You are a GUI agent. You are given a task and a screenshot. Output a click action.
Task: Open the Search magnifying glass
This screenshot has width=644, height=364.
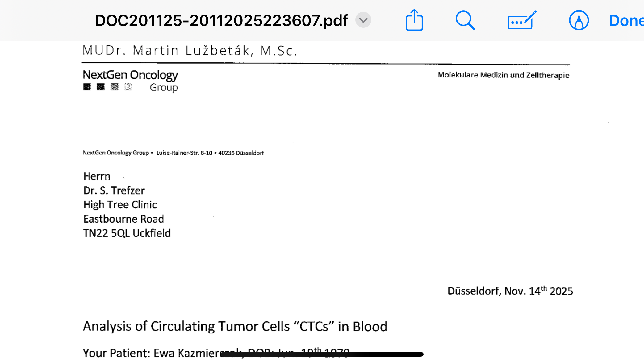(465, 20)
